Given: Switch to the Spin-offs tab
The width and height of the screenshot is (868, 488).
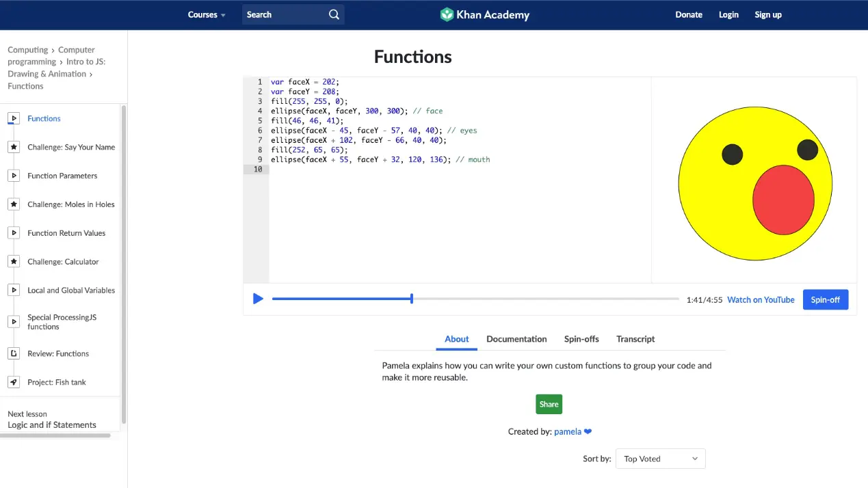Looking at the screenshot, I should [x=581, y=339].
